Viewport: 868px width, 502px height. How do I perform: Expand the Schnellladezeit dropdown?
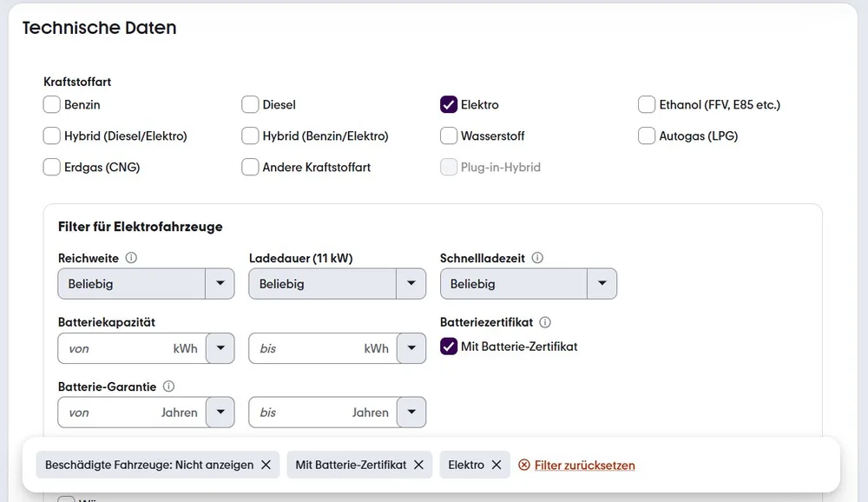pyautogui.click(x=528, y=284)
